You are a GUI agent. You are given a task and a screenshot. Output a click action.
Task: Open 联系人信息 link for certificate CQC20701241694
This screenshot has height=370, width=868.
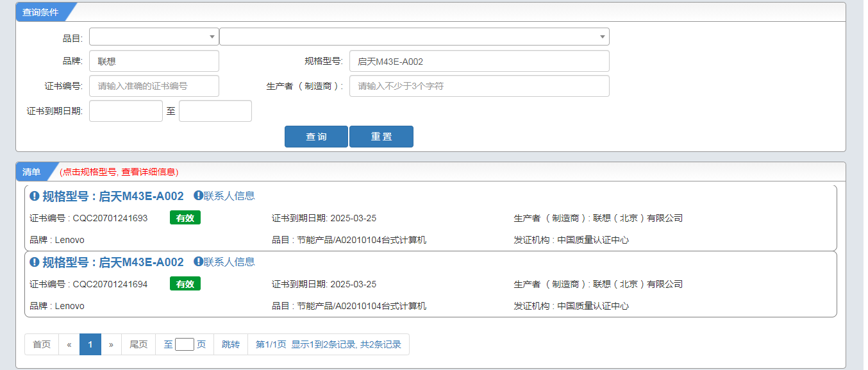229,262
